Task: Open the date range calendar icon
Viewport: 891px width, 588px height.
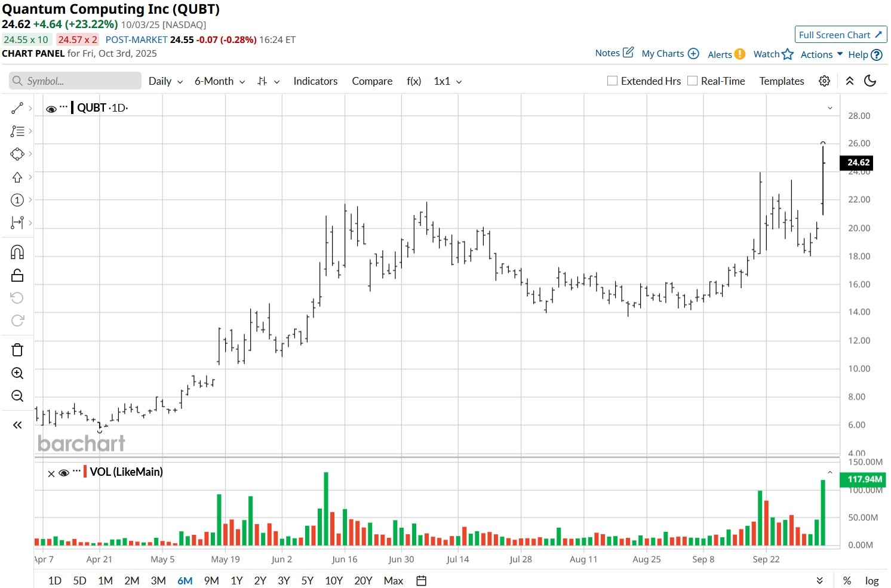Action: coord(422,581)
